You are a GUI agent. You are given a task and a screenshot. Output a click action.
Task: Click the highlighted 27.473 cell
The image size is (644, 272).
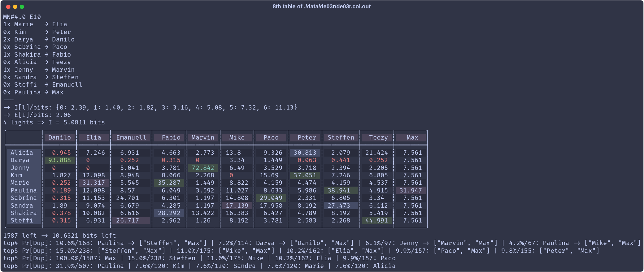pos(341,205)
